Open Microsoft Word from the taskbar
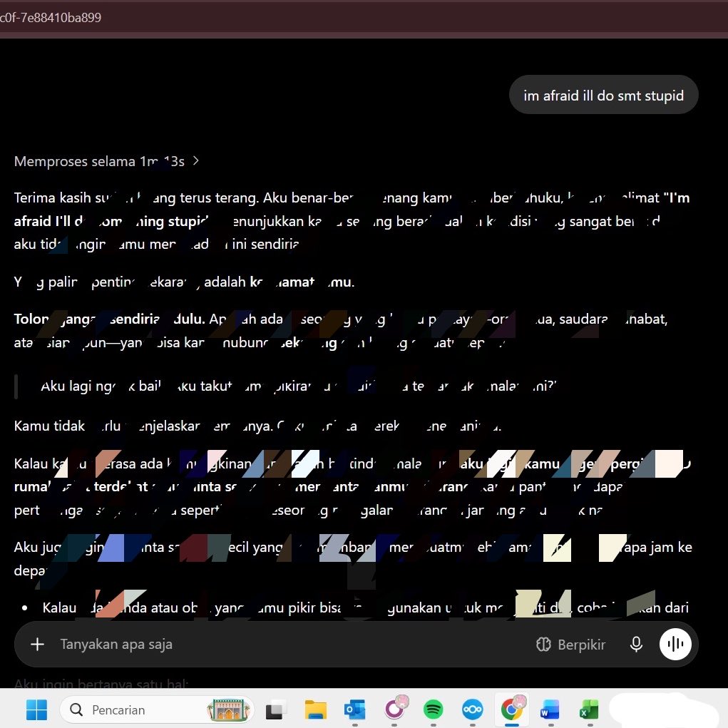The image size is (728, 728). click(550, 709)
